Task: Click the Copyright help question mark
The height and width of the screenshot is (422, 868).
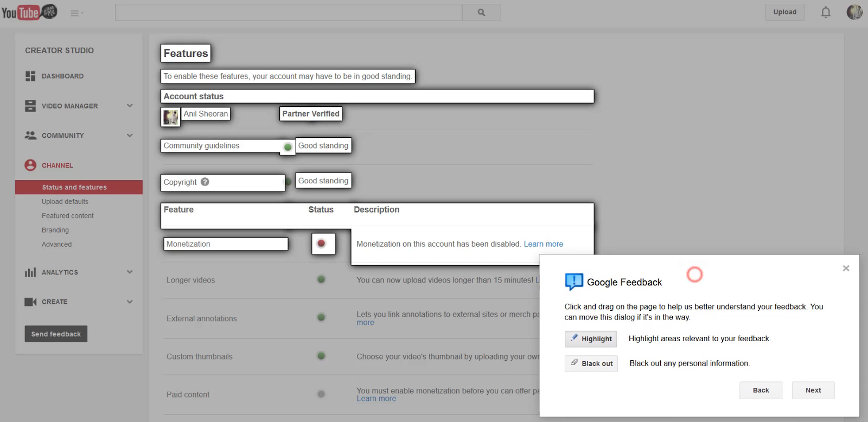Action: click(x=205, y=182)
